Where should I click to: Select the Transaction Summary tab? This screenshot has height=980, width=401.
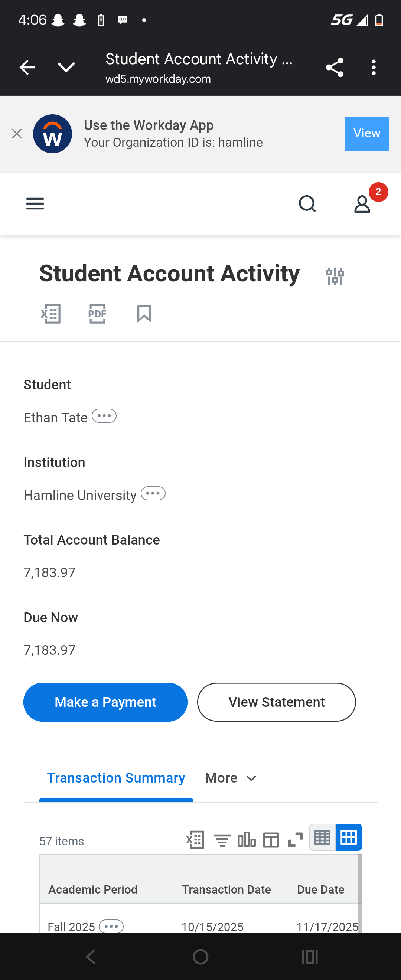point(116,778)
